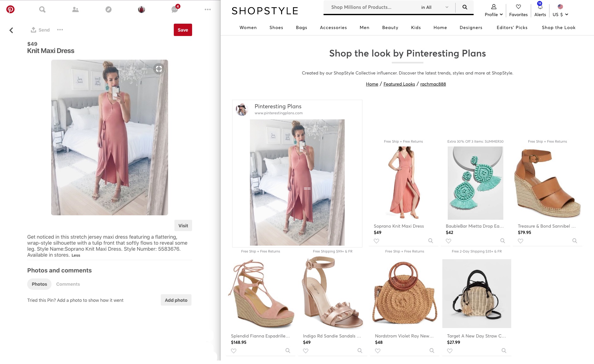Click visual search icon on pin image
The image size is (594, 364).
pyautogui.click(x=159, y=69)
